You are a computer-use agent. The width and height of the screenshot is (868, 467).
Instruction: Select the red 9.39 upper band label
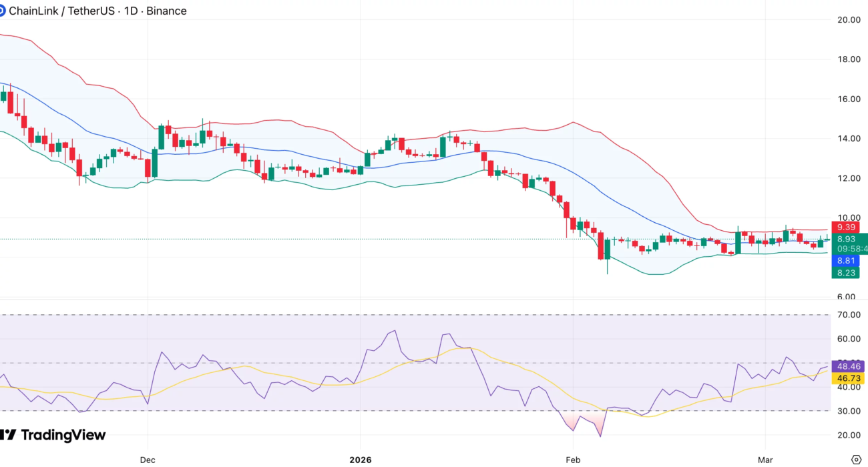pos(846,227)
